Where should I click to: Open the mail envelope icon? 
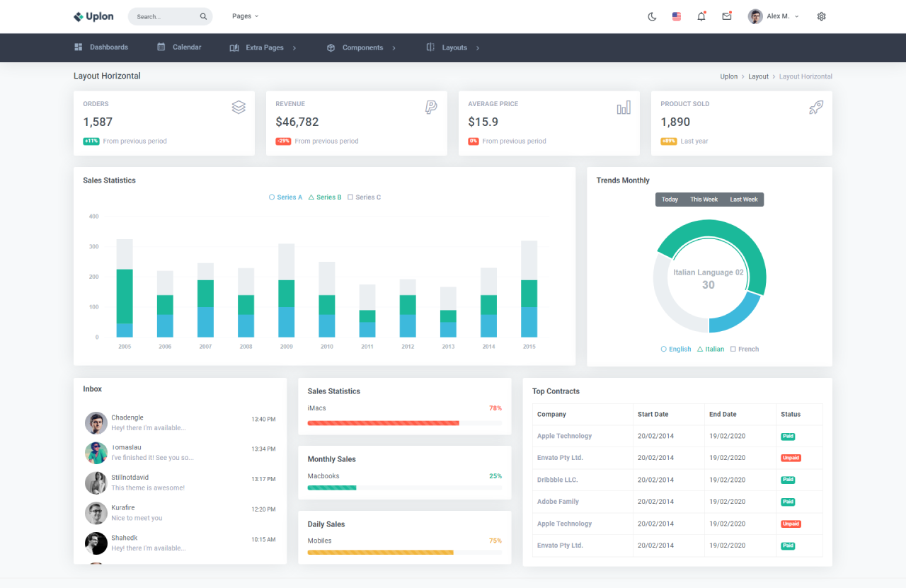(727, 16)
